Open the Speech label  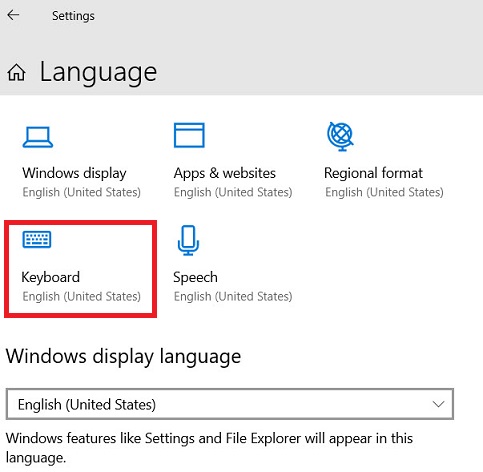195,278
